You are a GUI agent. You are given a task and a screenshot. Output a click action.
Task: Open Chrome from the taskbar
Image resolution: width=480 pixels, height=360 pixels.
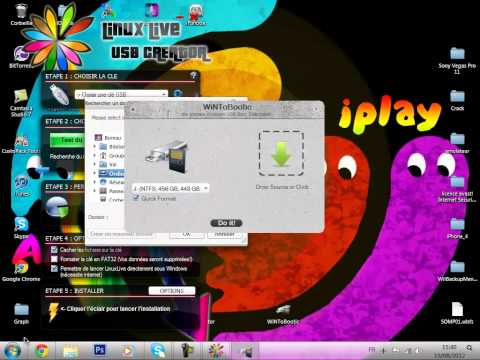(x=42, y=351)
